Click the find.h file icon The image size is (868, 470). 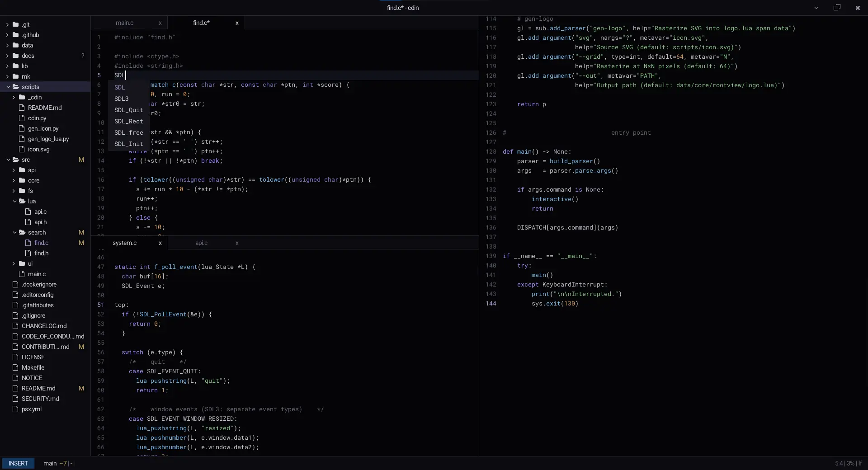click(x=28, y=253)
